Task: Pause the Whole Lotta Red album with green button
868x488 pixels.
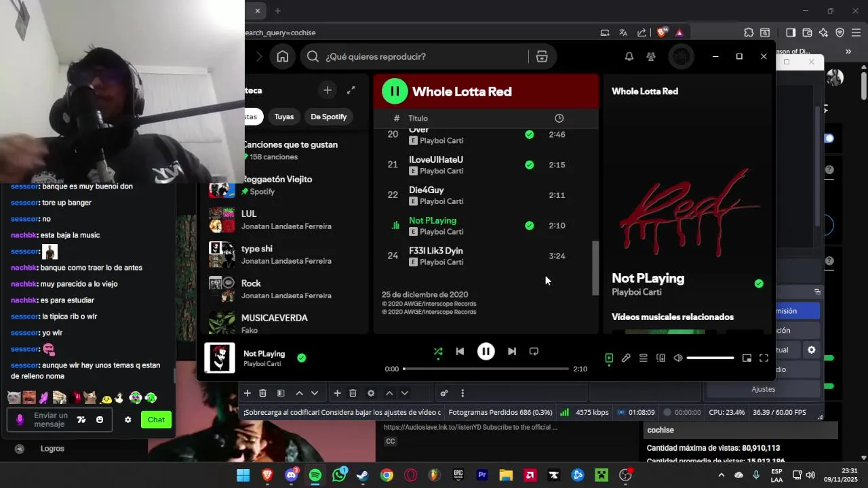Action: [x=395, y=91]
